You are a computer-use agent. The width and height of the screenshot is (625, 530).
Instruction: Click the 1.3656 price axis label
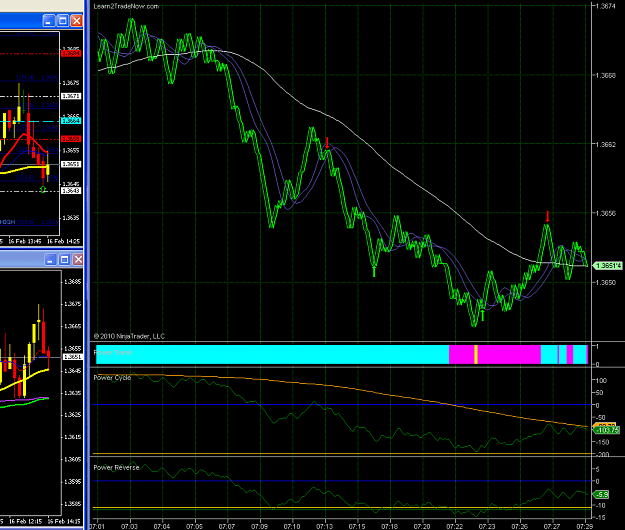(605, 213)
